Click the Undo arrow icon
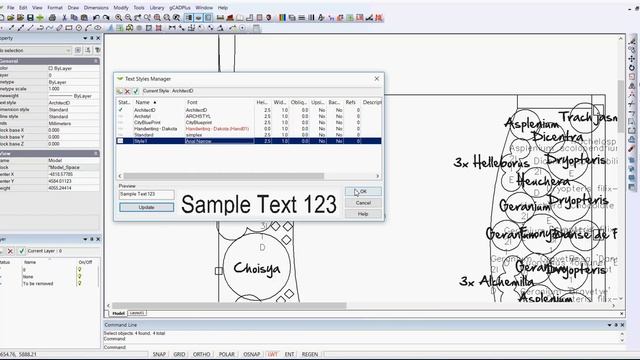Screen dimensions: 640x360 96,18
